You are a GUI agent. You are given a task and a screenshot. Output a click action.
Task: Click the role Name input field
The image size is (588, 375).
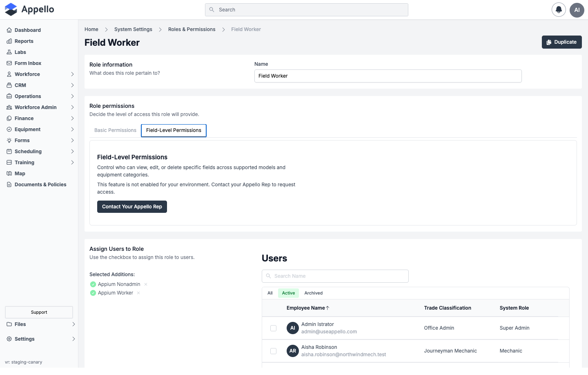pyautogui.click(x=388, y=76)
